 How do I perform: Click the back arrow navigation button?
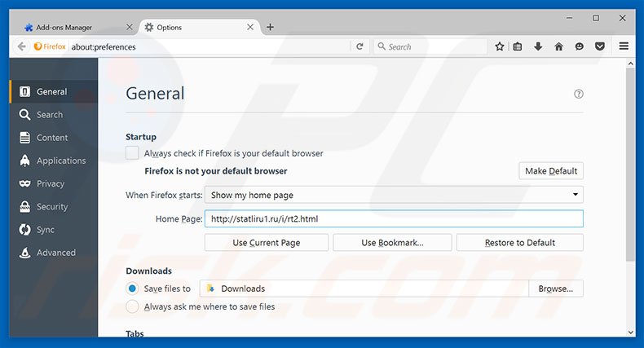(x=22, y=46)
